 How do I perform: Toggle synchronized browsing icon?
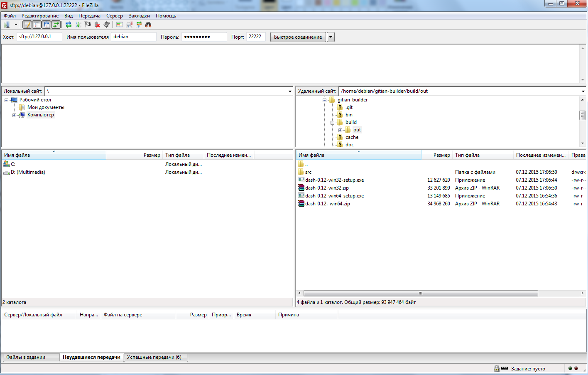point(139,25)
